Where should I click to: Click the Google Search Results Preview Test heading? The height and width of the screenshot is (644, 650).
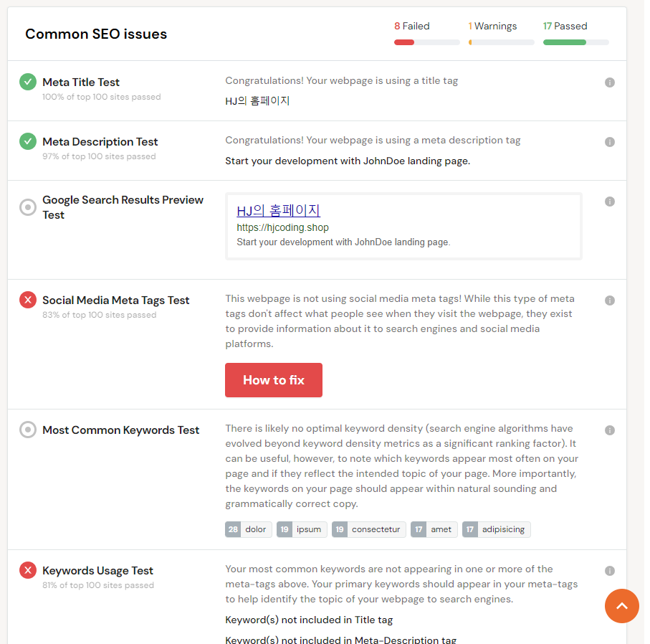[123, 207]
